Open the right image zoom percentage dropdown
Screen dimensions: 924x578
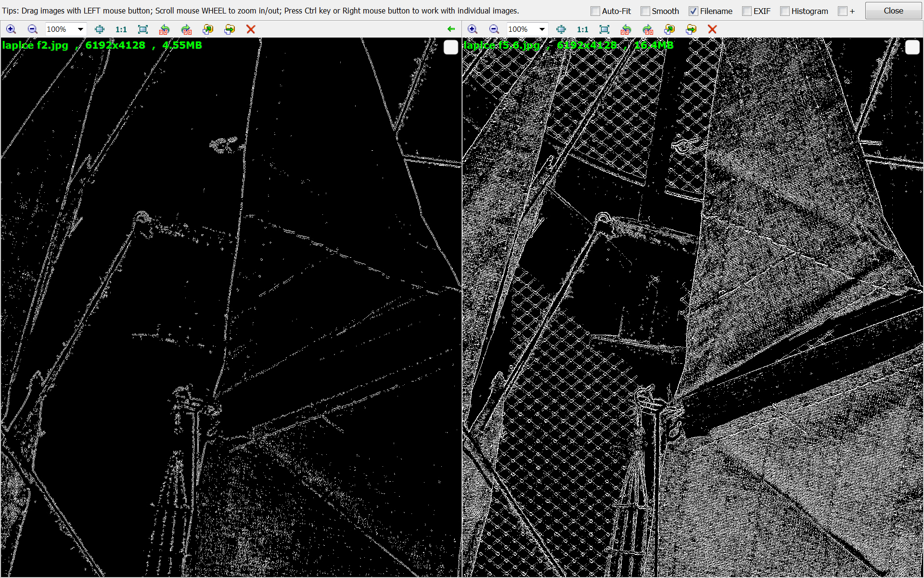[542, 29]
